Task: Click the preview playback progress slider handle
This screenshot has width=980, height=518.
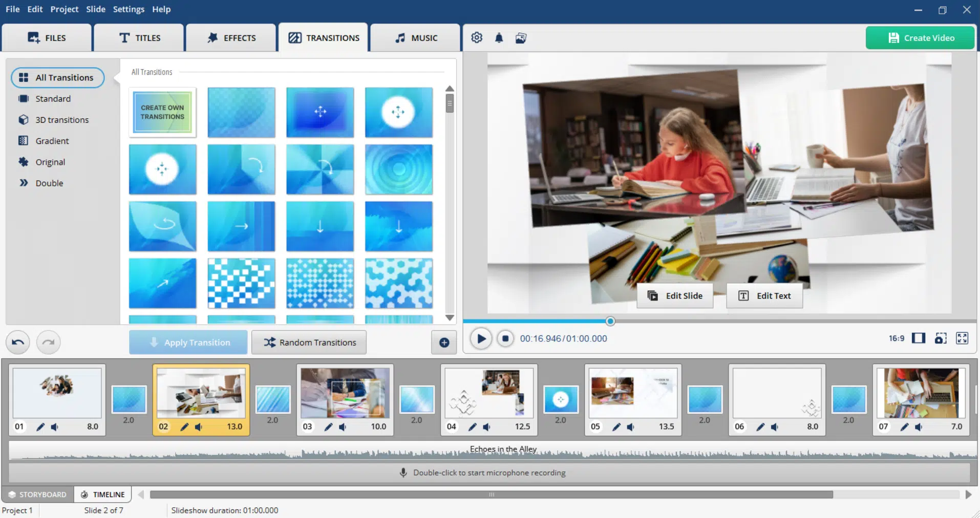Action: 610,321
